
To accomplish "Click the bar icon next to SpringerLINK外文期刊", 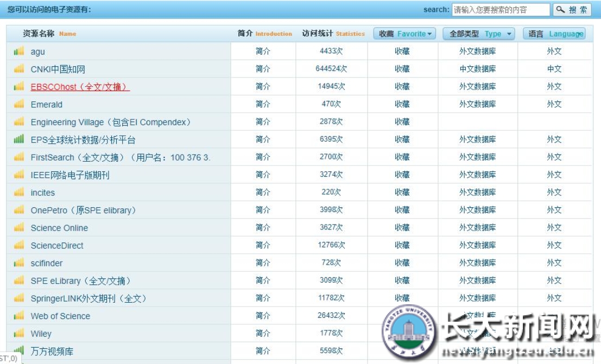I will (19, 298).
